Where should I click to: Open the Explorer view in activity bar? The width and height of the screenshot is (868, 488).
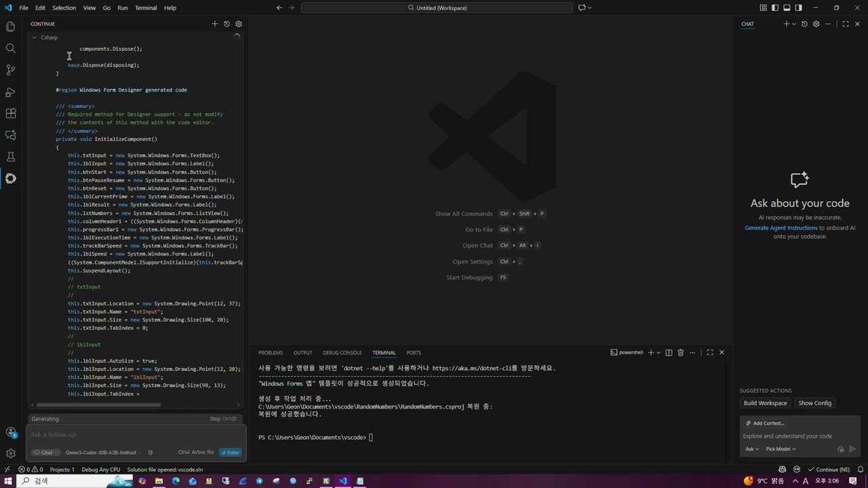pyautogui.click(x=10, y=26)
